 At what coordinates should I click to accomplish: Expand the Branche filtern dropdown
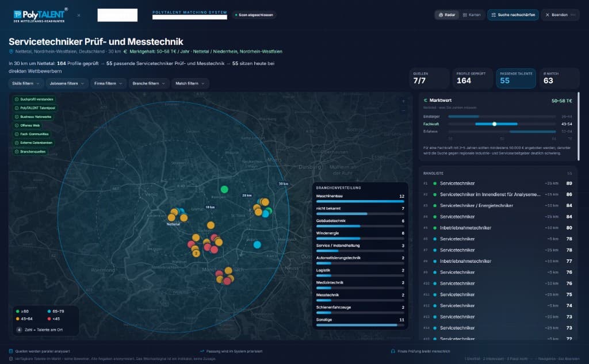point(149,83)
